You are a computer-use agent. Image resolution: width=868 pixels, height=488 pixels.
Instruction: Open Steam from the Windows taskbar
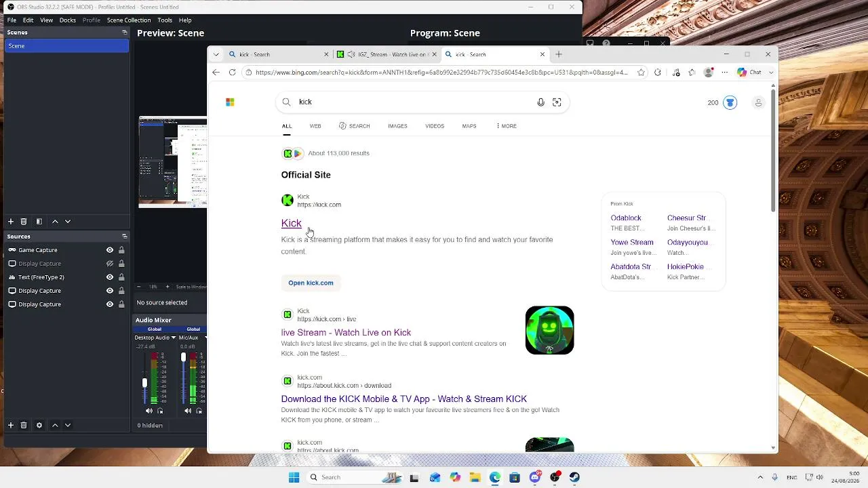pyautogui.click(x=575, y=477)
